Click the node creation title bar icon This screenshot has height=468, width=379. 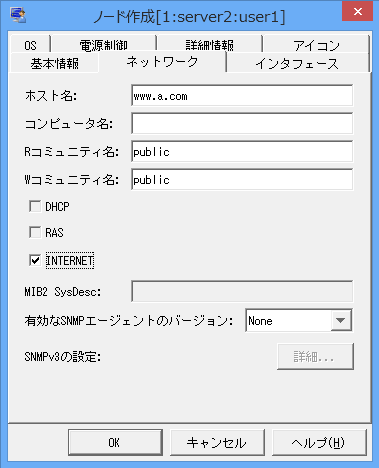18,15
